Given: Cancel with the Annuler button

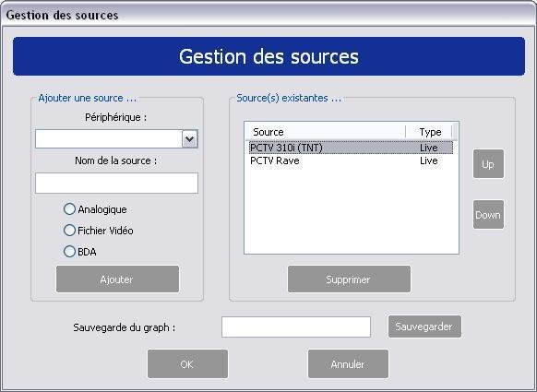Looking at the screenshot, I should tap(348, 364).
